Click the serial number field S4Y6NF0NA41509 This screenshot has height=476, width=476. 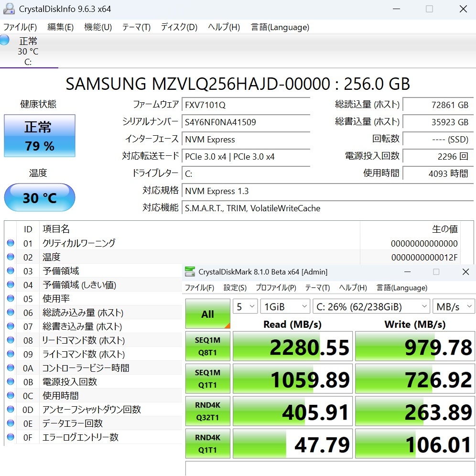[246, 122]
